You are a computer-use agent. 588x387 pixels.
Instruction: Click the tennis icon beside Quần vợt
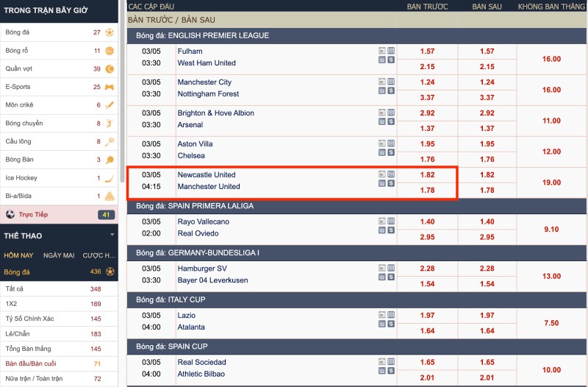110,69
